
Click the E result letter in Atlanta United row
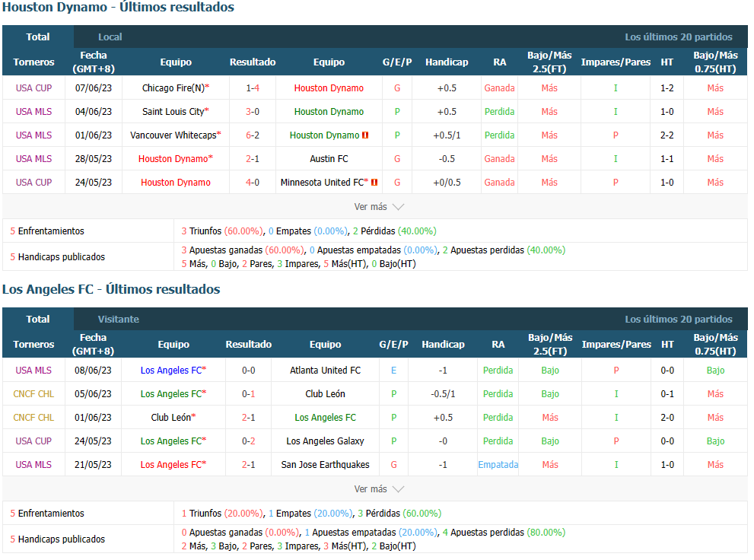(394, 370)
